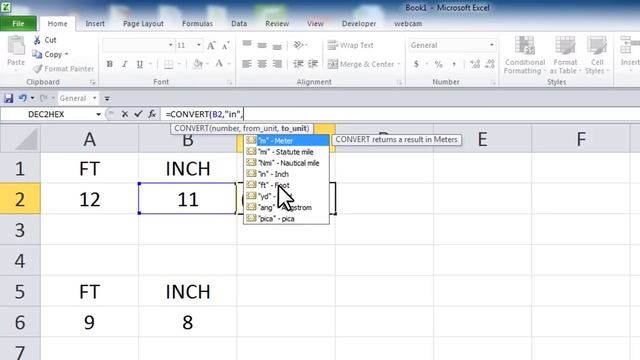Toggle Underline formatting

pyautogui.click(x=140, y=64)
